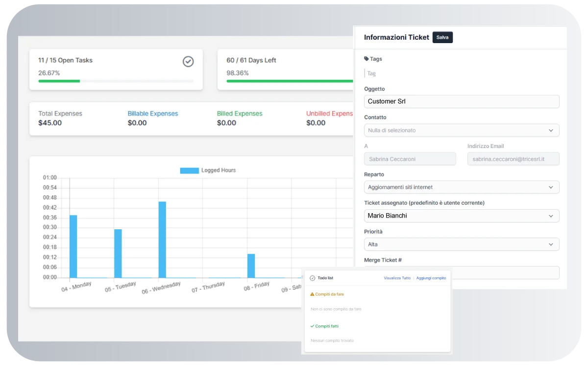Viewport: 588px width, 366px height.
Task: Click the Billable Expenses label
Action: pos(153,114)
